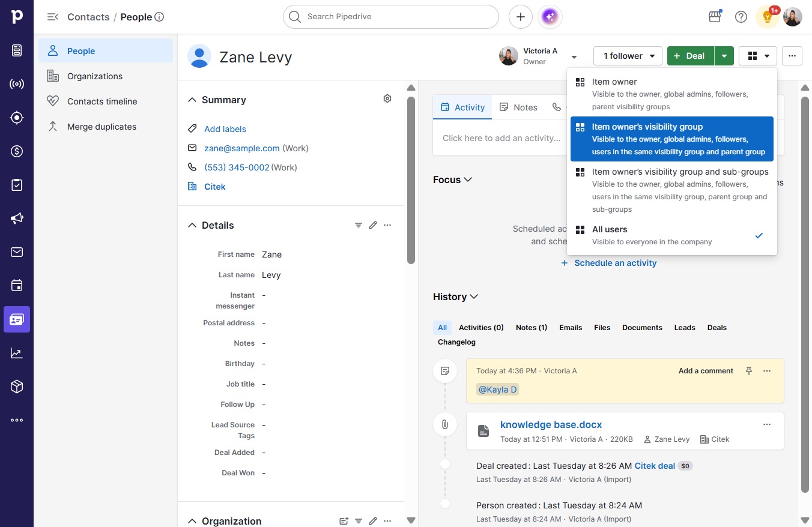Viewport: 812px width, 527px height.
Task: Open knowledge base.docx file link
Action: pyautogui.click(x=551, y=424)
